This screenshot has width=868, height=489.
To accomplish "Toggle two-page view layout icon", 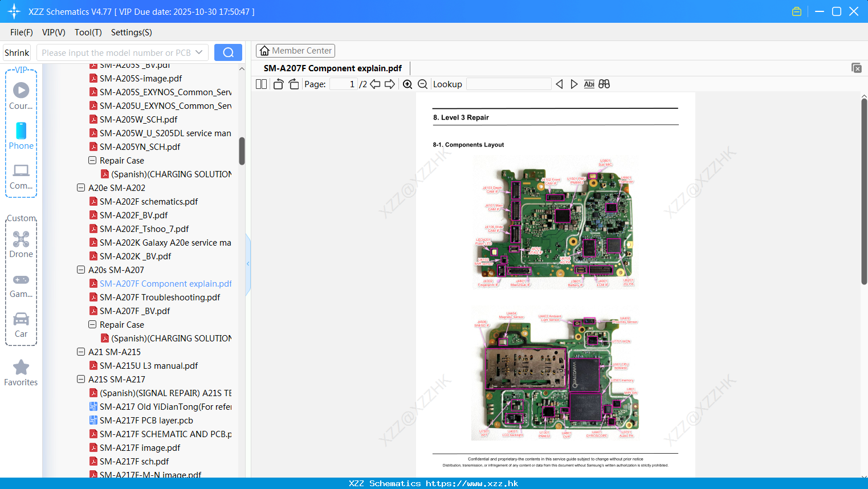I will [x=261, y=84].
